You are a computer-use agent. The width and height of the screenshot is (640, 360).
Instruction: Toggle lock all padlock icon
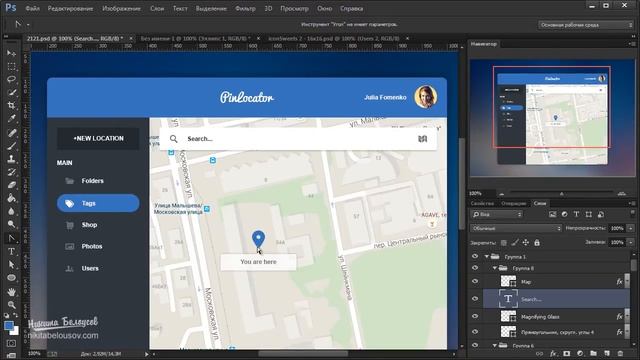(x=537, y=243)
